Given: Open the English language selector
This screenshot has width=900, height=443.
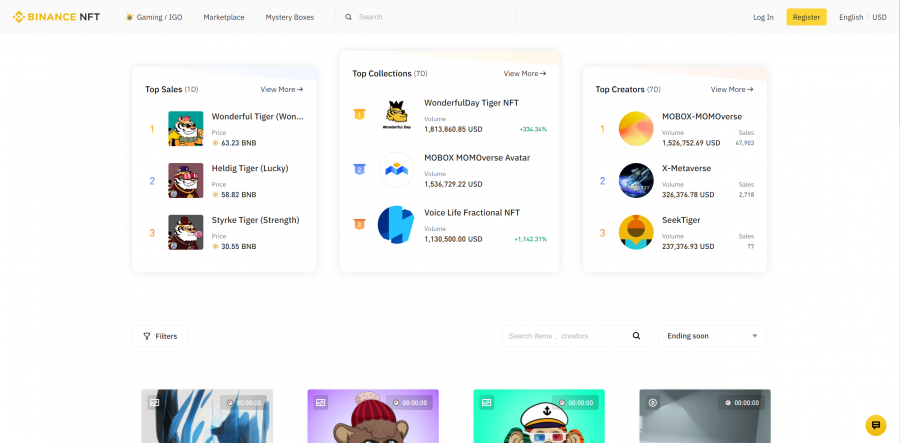Looking at the screenshot, I should point(851,17).
